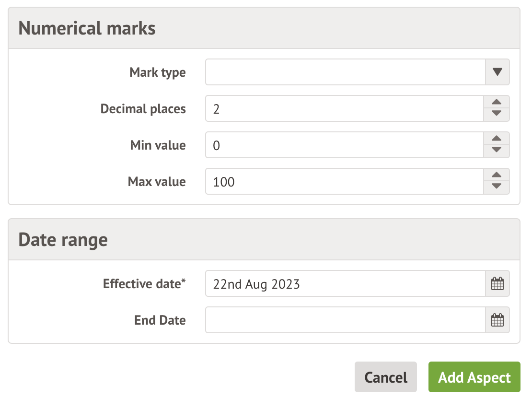Viewport: 532px width, 398px height.
Task: Click the Date range section header
Action: click(x=63, y=239)
